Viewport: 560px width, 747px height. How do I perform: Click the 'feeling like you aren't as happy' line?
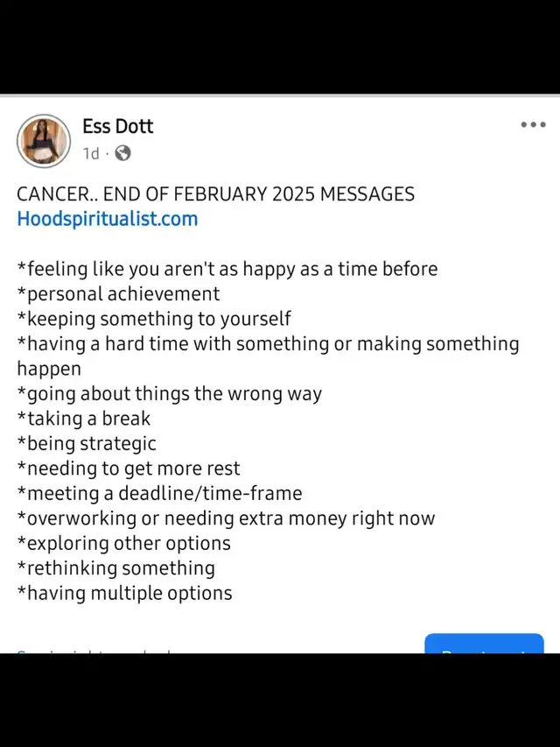(227, 269)
